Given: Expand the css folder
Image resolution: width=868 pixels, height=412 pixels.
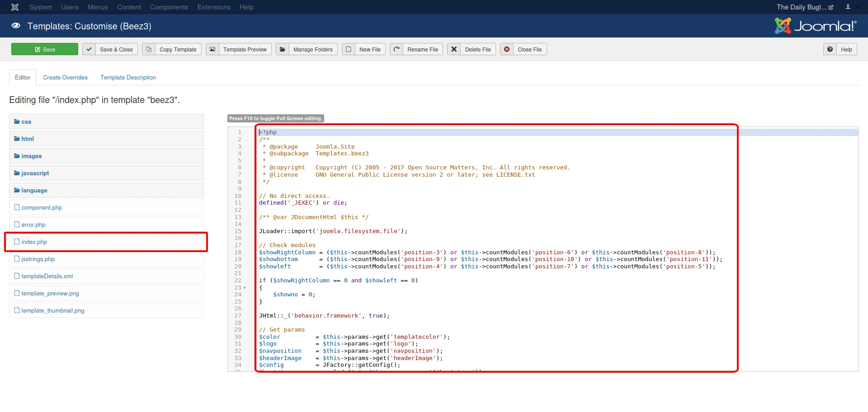Looking at the screenshot, I should tap(26, 122).
